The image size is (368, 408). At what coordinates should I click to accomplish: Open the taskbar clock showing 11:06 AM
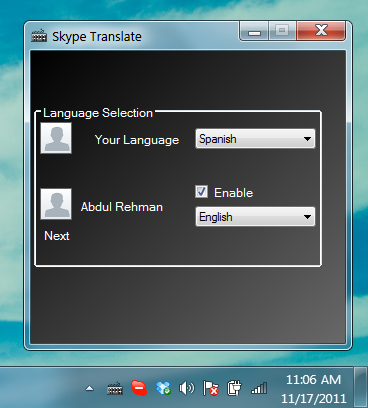point(314,389)
